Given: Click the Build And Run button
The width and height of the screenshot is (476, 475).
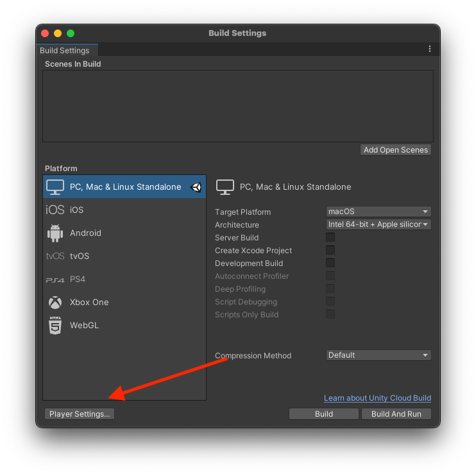Looking at the screenshot, I should pyautogui.click(x=396, y=414).
